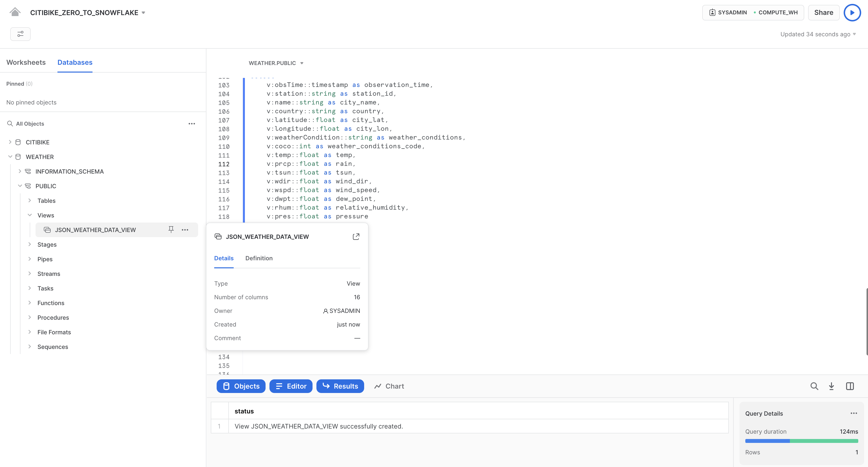
Task: Click the more options icon on JSON_WEATHER_DATA_VIEW tree item
Action: pyautogui.click(x=185, y=229)
